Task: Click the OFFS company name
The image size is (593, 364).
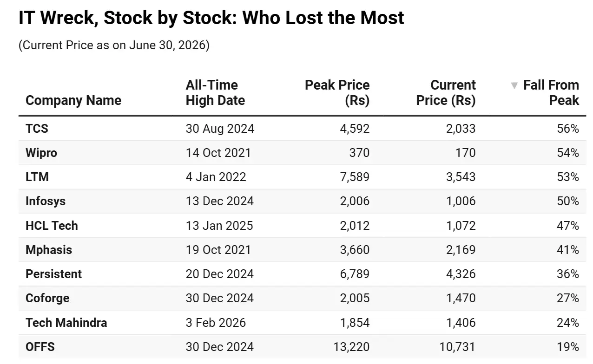Action: click(40, 346)
